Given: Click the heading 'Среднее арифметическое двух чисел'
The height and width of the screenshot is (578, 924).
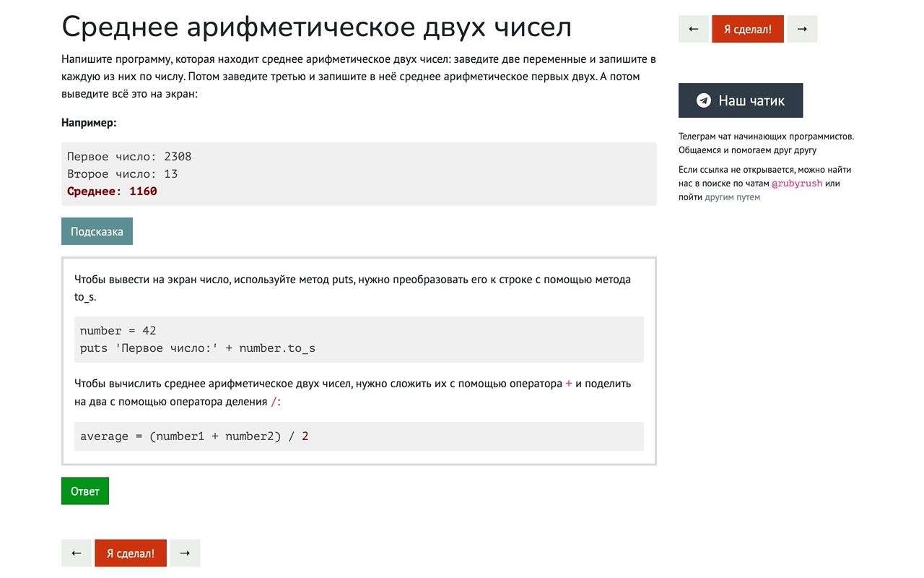Looking at the screenshot, I should click(x=317, y=27).
